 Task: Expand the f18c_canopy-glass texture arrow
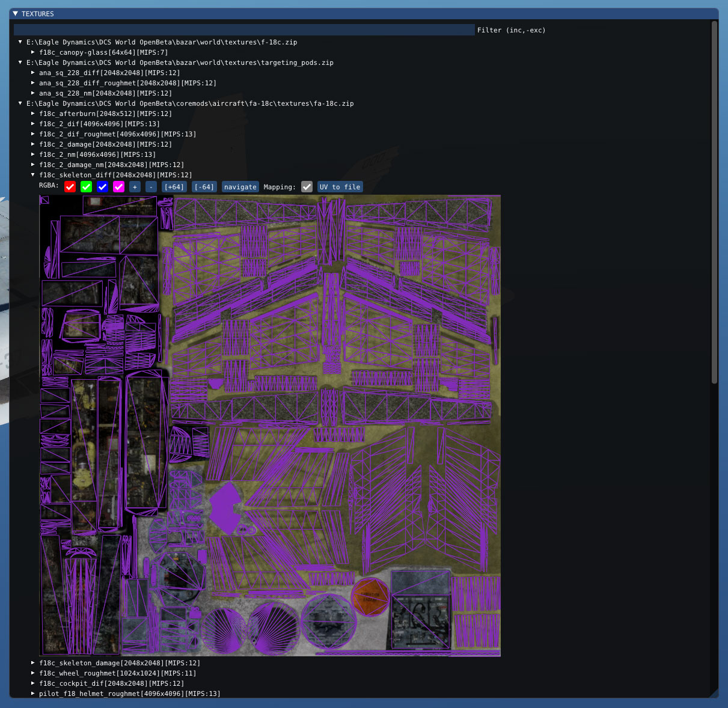point(33,52)
